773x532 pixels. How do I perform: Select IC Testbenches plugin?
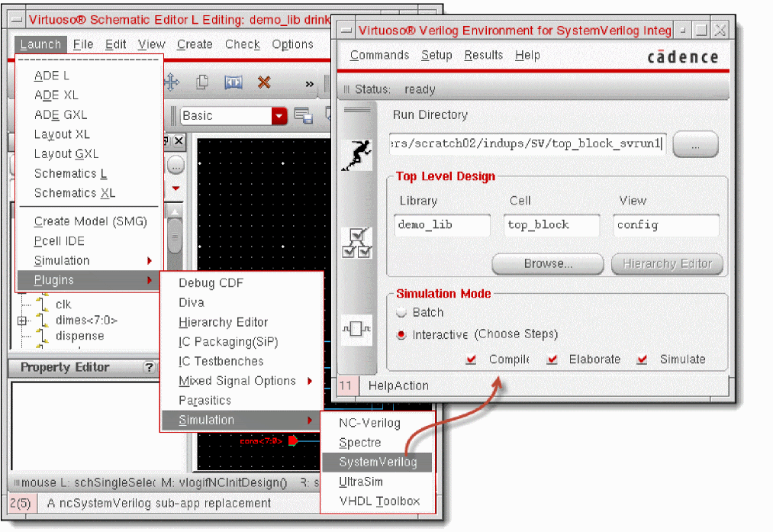(x=242, y=361)
